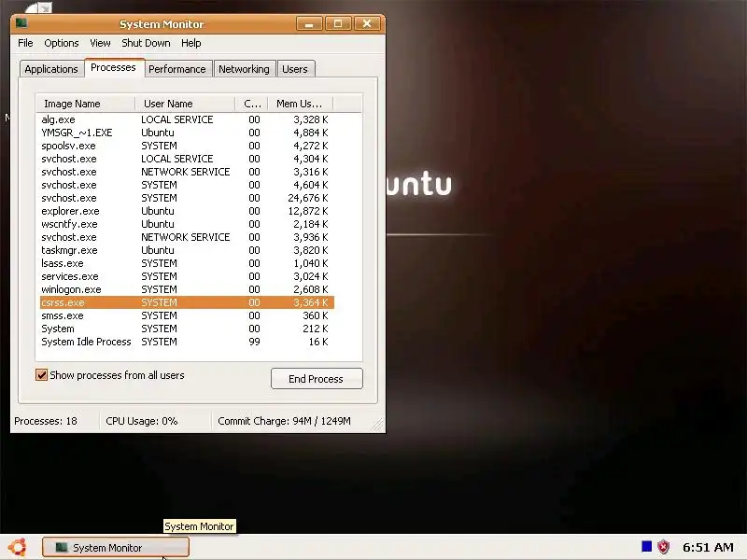
Task: Sort by the Mem Usage column header
Action: 301,104
